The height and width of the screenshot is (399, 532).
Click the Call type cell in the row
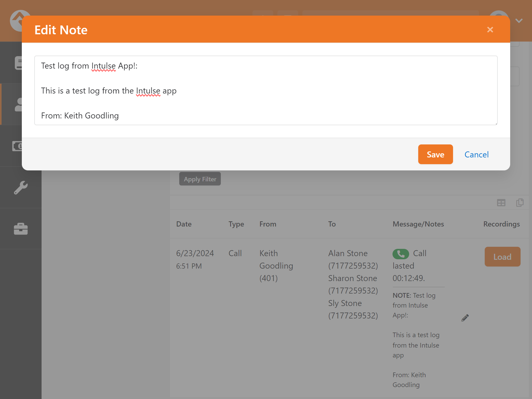235,253
